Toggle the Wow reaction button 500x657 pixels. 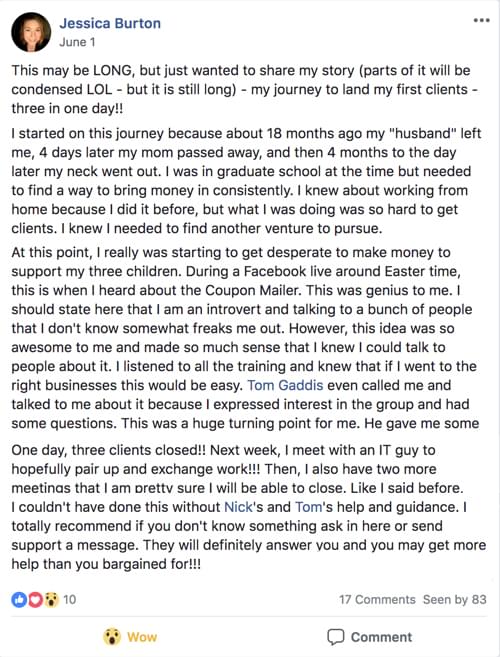[130, 637]
